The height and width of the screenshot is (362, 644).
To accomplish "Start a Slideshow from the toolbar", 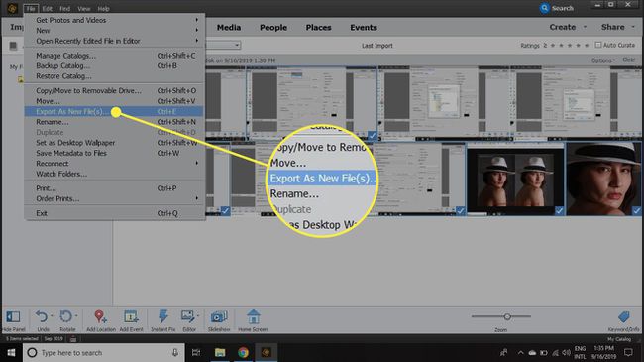I will [x=219, y=316].
